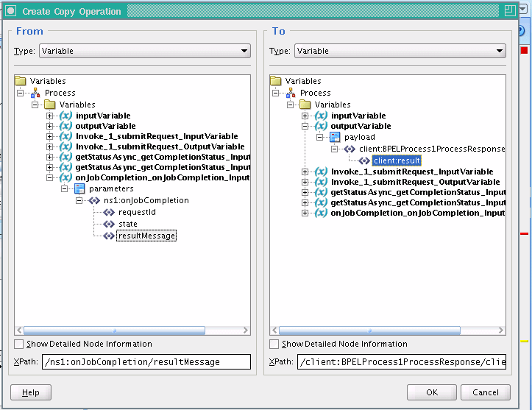Click the onJobCompletion_onJobCompletion_Input variable icon in the From tree

(x=65, y=177)
